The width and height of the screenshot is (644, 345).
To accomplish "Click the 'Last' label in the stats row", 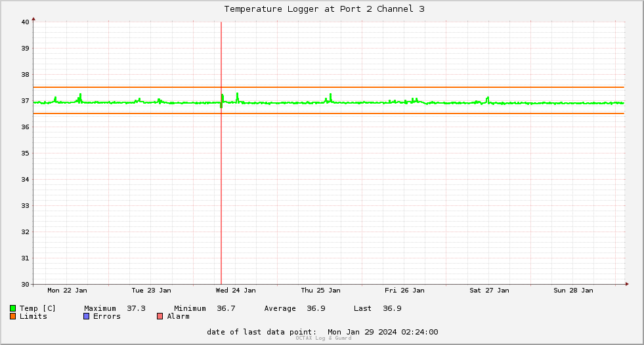I will click(362, 308).
